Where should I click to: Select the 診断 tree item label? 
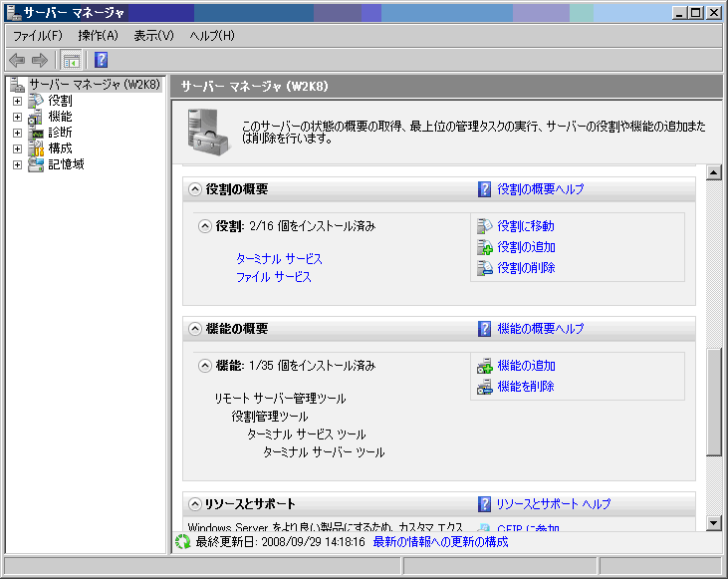pos(61,133)
